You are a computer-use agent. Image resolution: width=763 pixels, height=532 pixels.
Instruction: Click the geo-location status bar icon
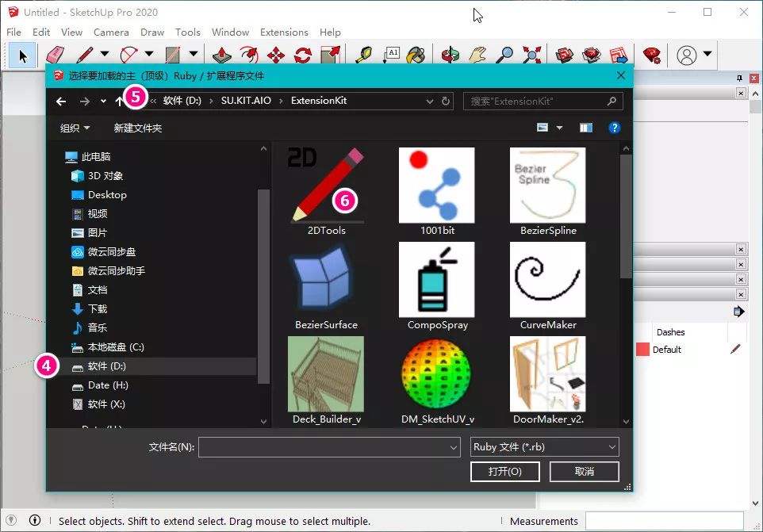tap(11, 520)
